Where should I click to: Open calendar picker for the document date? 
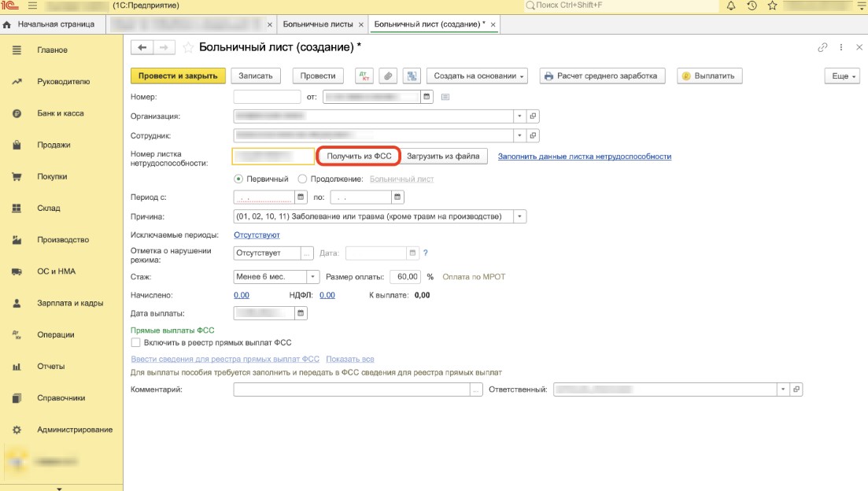[427, 98]
